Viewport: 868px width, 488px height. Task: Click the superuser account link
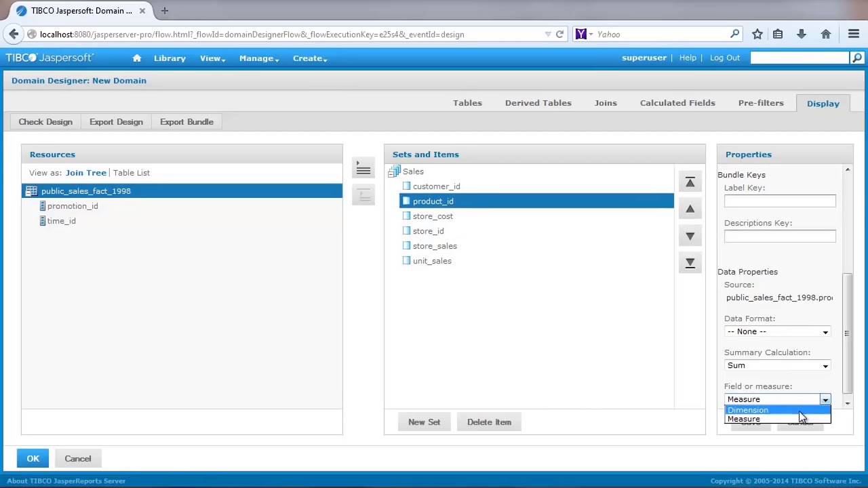[x=644, y=58]
